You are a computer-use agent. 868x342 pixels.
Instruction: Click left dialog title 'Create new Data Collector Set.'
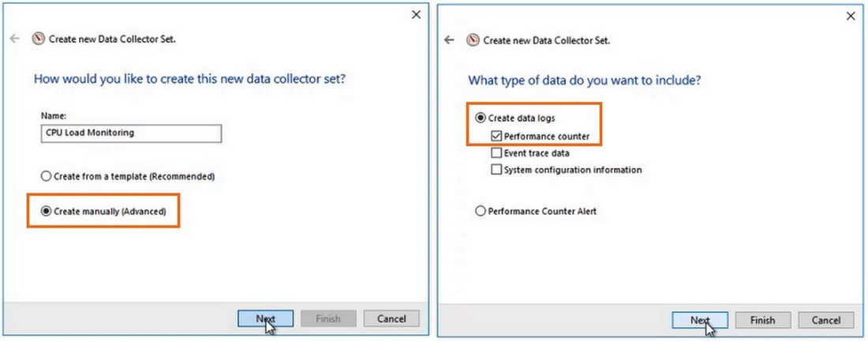pos(112,39)
